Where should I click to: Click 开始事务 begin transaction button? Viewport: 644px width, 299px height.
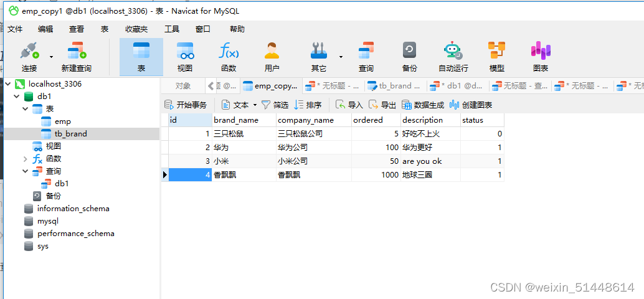pyautogui.click(x=185, y=105)
